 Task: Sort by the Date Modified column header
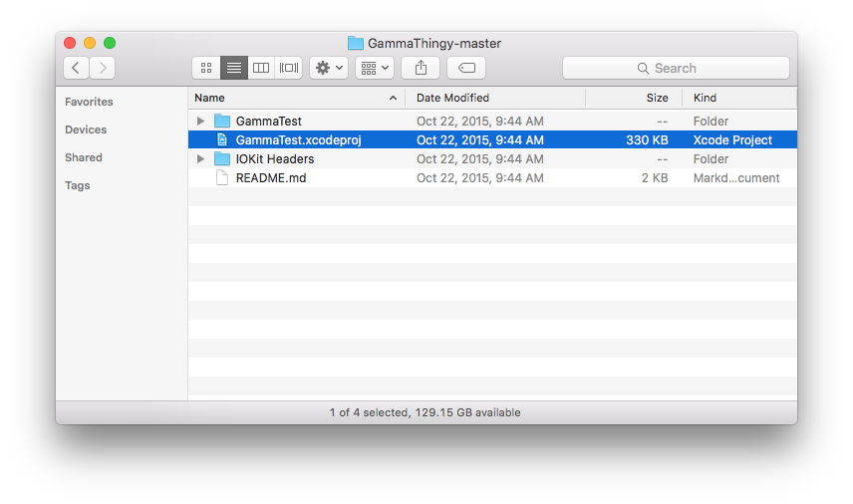pyautogui.click(x=495, y=98)
